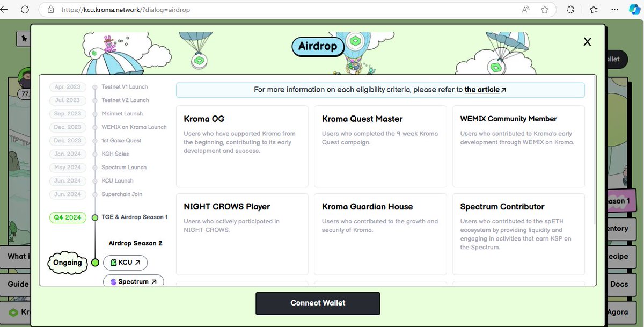Viewport: 644px width, 327px height.
Task: Click the Spectrum Contributor description text
Action: (515, 234)
